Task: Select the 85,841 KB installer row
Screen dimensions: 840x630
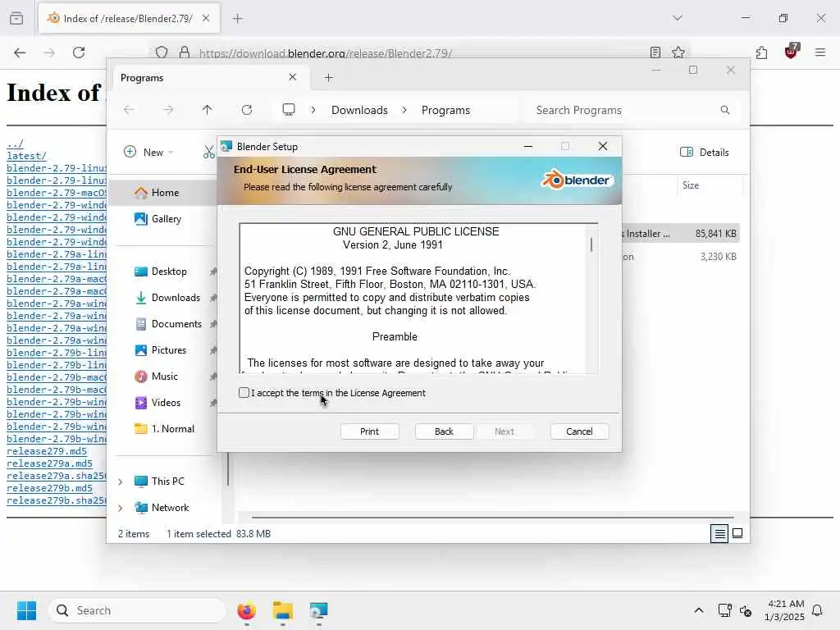Action: (x=680, y=234)
